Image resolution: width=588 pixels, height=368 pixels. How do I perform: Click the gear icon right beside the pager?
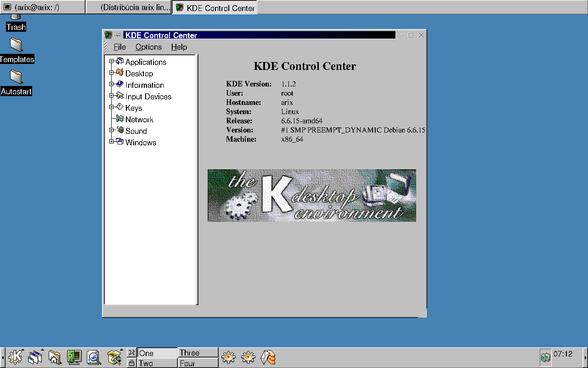pyautogui.click(x=229, y=357)
